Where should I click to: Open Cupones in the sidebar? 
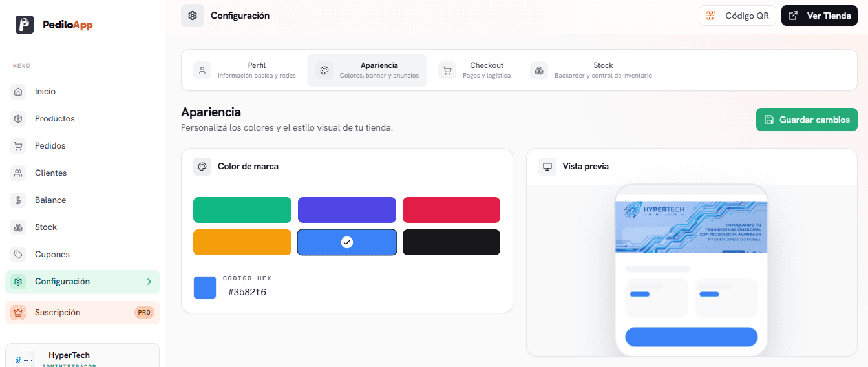82,255
